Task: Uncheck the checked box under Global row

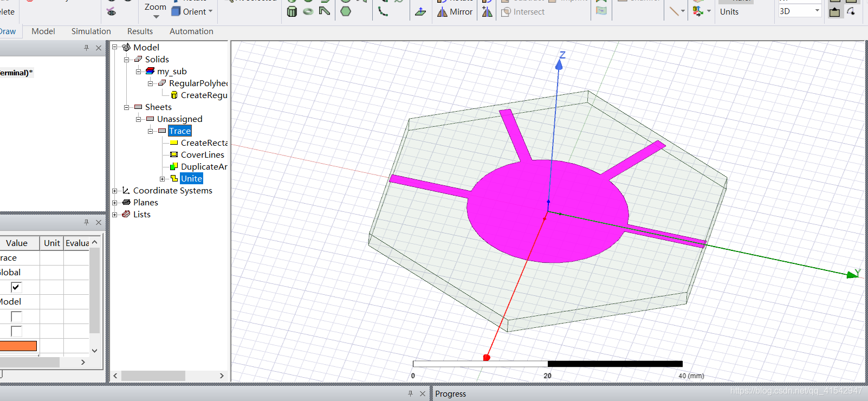Action: (x=16, y=287)
